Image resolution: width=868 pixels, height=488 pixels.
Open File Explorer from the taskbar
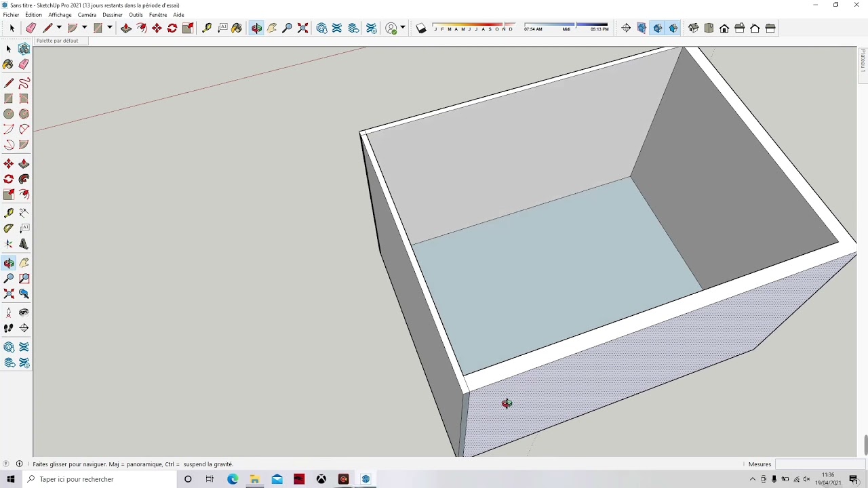(x=255, y=479)
